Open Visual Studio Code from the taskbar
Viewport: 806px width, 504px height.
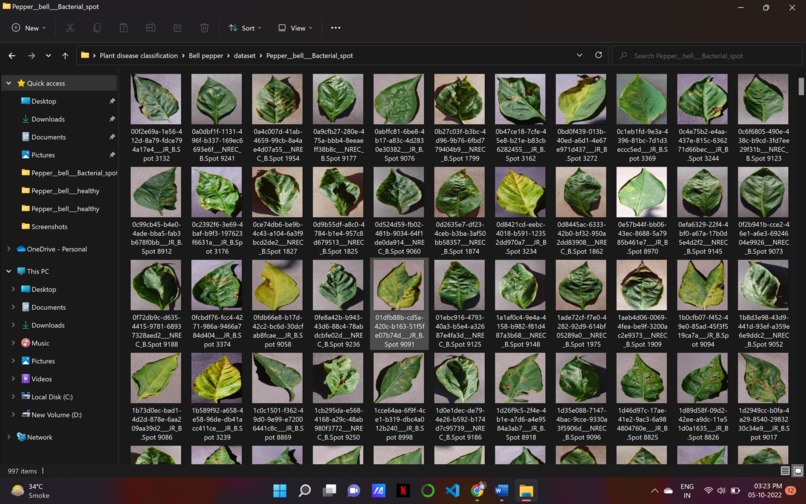coord(452,491)
